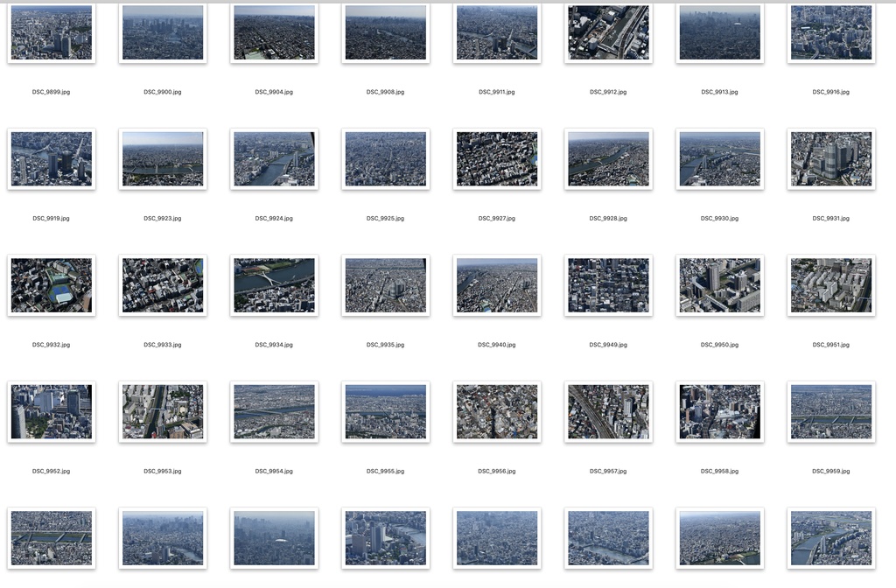The image size is (896, 588).
Task: Click the DSC_9924.jpg filename label
Action: pos(274,218)
